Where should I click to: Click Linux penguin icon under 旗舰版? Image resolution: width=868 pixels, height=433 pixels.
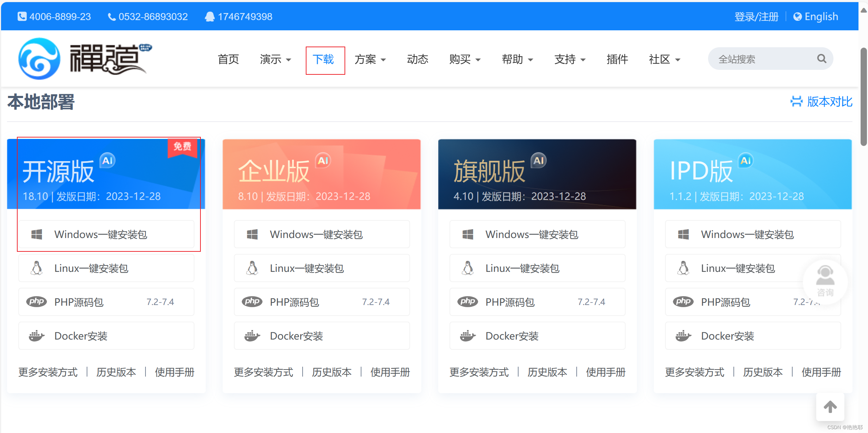[x=468, y=268]
